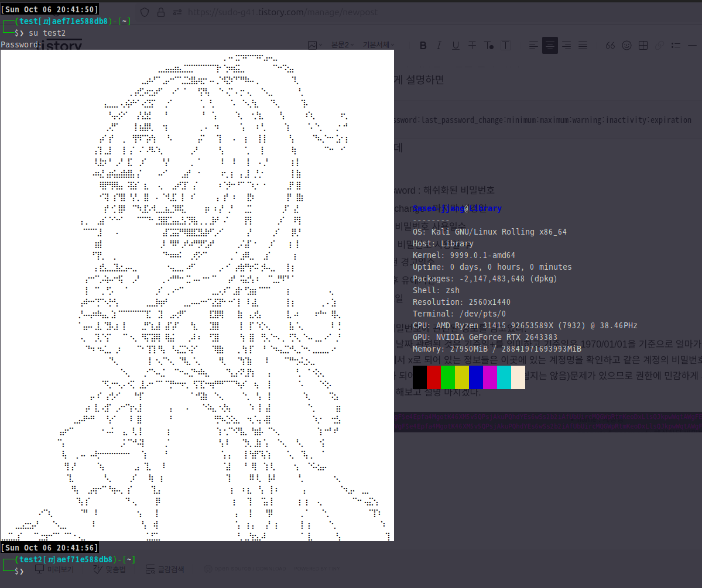This screenshot has height=588, width=702.
Task: Justify text alignment
Action: (583, 45)
